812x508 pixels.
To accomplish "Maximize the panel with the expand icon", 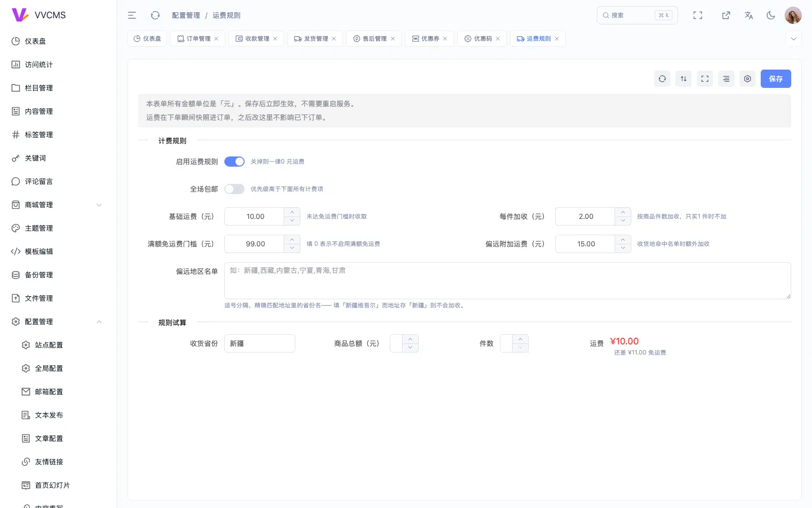I will coord(705,79).
